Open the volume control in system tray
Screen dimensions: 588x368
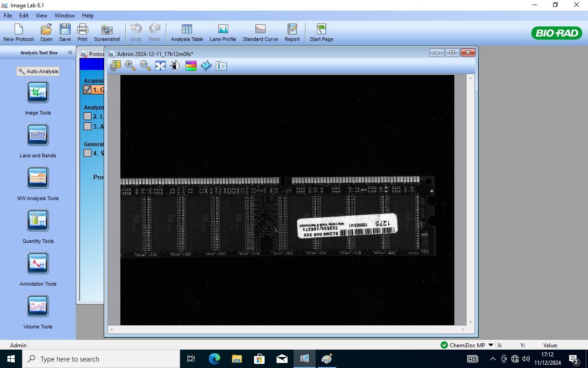click(526, 359)
